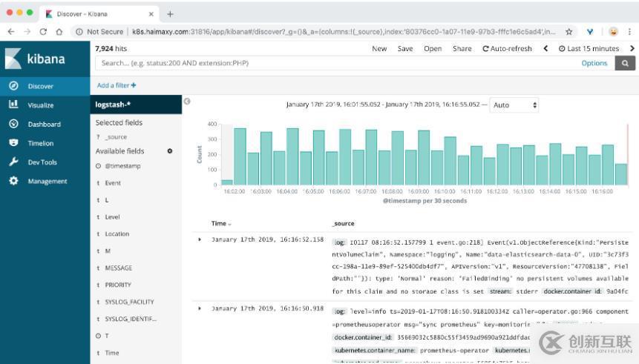
Task: Click the search magnifier button
Action: pos(625,64)
